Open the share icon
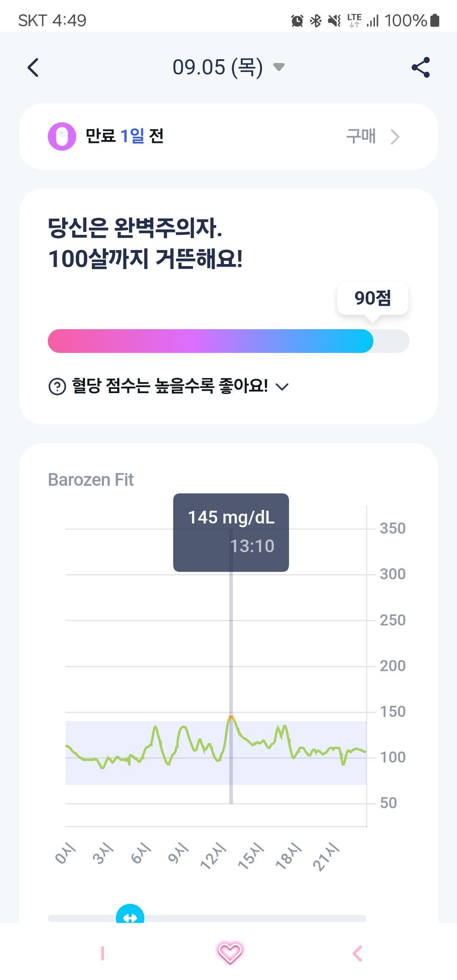Viewport: 457px width, 980px height. pos(421,67)
